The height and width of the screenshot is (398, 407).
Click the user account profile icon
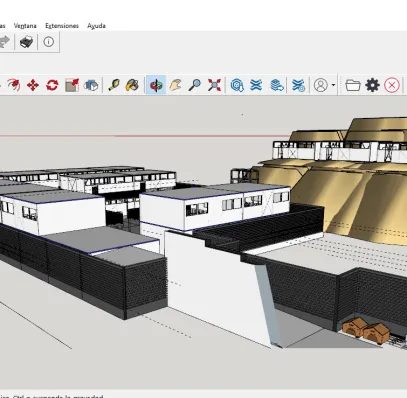[x=321, y=85]
